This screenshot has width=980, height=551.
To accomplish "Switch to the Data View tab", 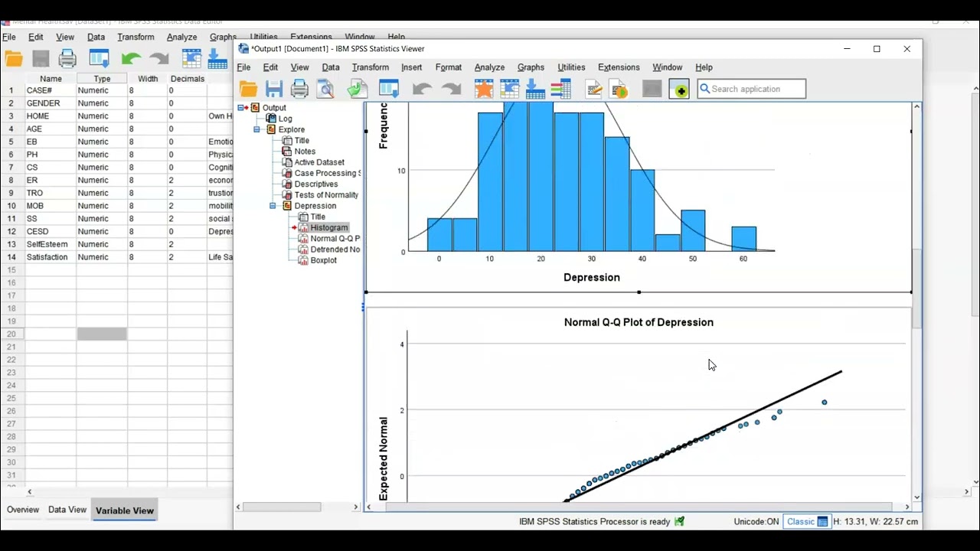I will pyautogui.click(x=67, y=510).
